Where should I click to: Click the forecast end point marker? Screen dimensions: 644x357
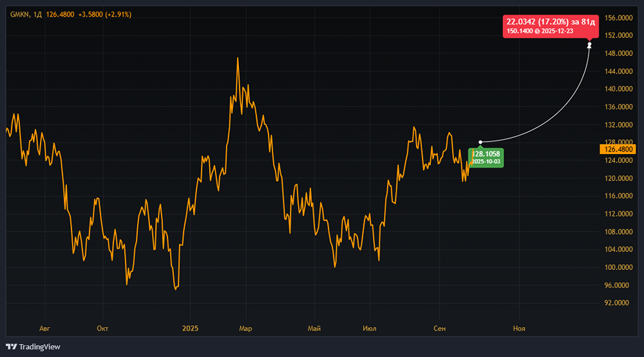click(x=589, y=44)
